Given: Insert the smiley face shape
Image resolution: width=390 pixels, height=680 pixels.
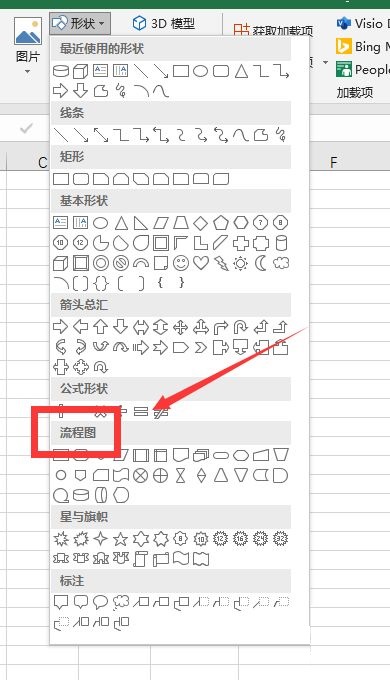Looking at the screenshot, I should click(x=180, y=263).
